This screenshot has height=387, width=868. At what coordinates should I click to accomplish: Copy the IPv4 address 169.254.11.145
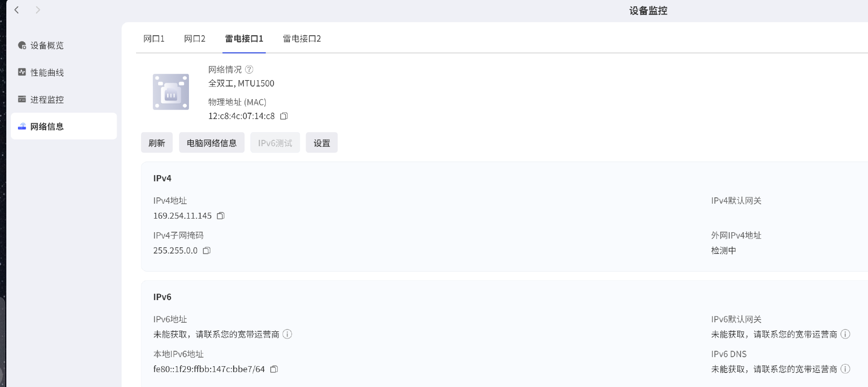[x=221, y=216]
